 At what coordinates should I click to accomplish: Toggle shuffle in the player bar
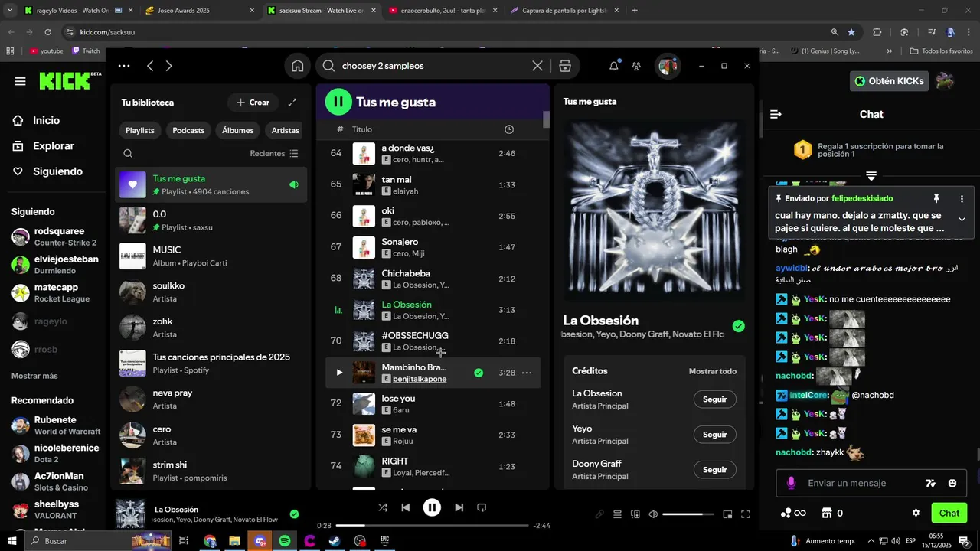[383, 507]
